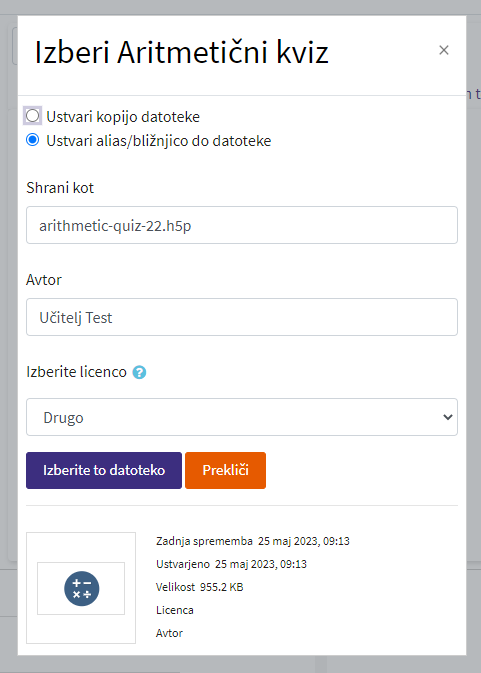The width and height of the screenshot is (481, 673).
Task: Click the Shrani kot label
Action: click(x=60, y=188)
